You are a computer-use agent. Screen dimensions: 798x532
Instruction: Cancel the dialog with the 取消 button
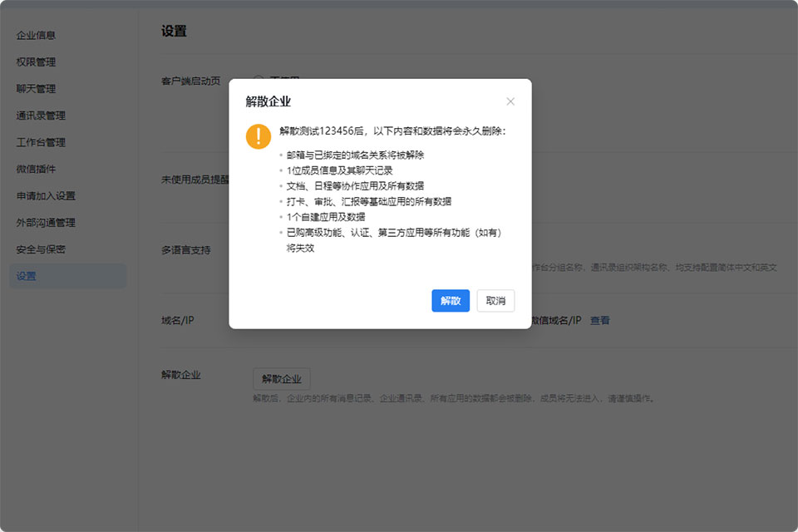click(495, 301)
